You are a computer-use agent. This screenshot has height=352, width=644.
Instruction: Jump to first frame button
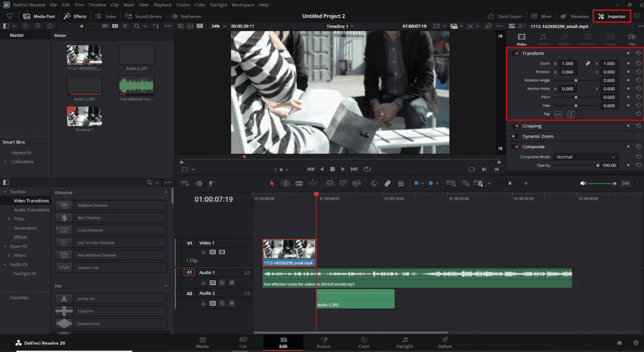click(311, 169)
